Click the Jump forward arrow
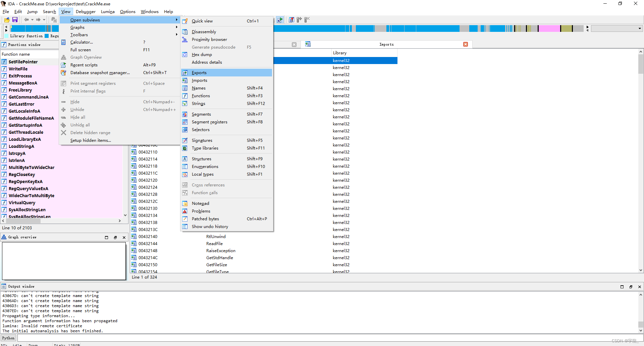This screenshot has width=644, height=346. 38,20
